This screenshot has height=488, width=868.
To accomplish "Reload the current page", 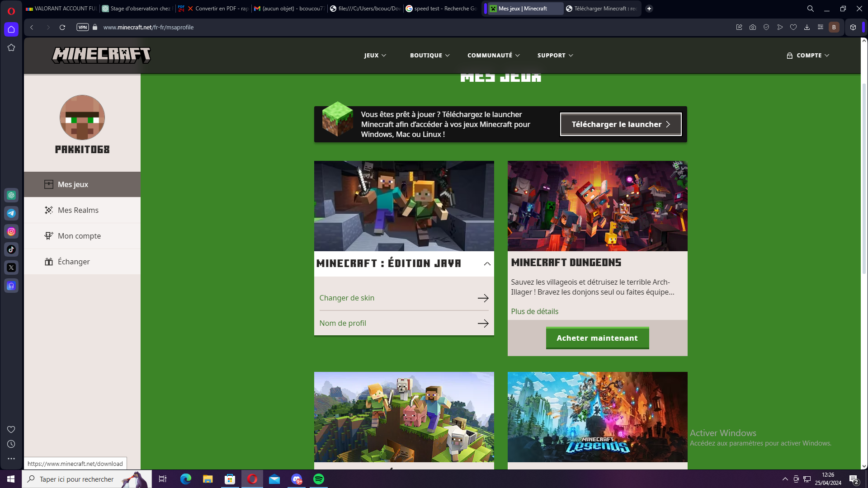I will coord(62,27).
